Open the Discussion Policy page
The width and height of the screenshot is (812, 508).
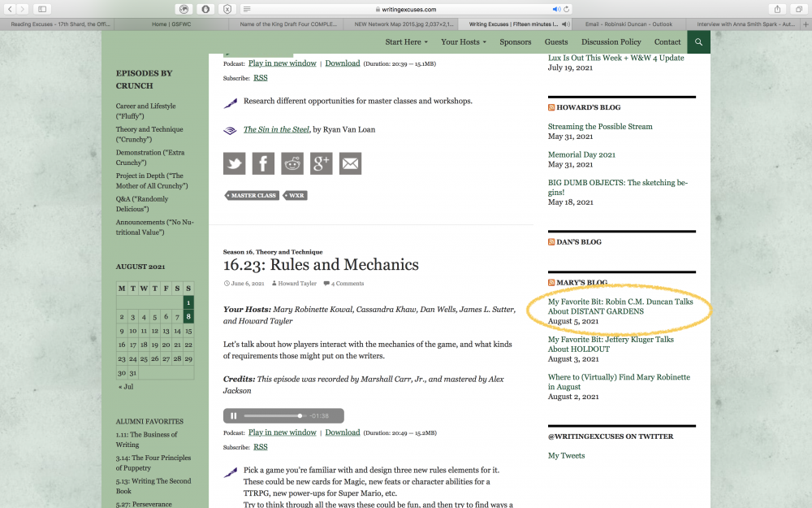point(611,42)
